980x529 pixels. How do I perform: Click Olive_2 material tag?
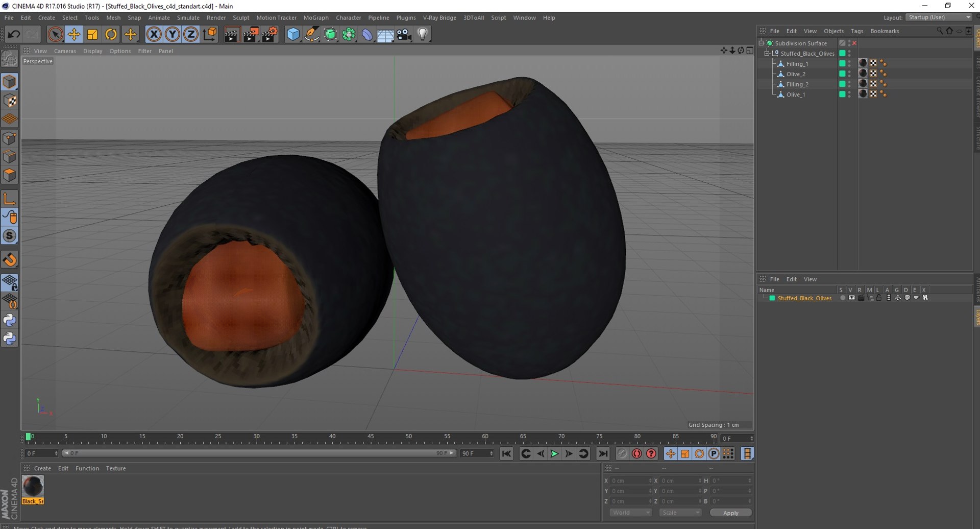coord(863,74)
